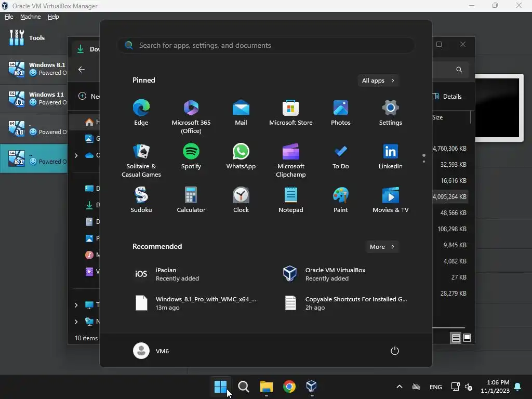The image size is (532, 399).
Task: Click the All apps button
Action: 378,81
